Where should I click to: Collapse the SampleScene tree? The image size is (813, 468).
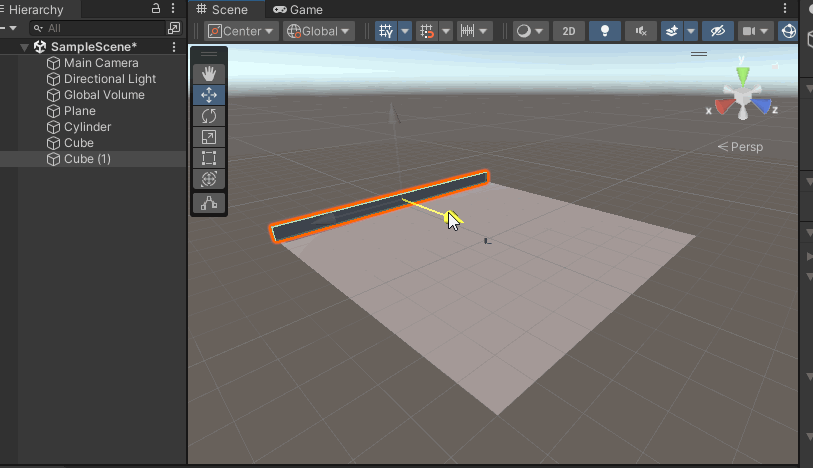(24, 47)
